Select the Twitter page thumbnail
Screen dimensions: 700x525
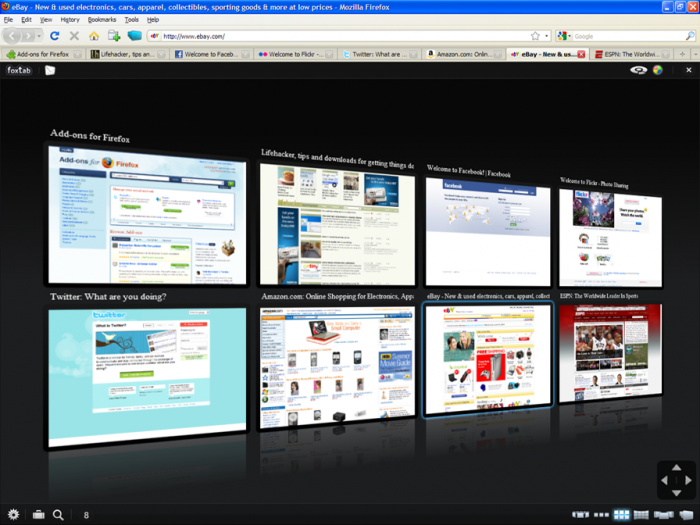[147, 375]
